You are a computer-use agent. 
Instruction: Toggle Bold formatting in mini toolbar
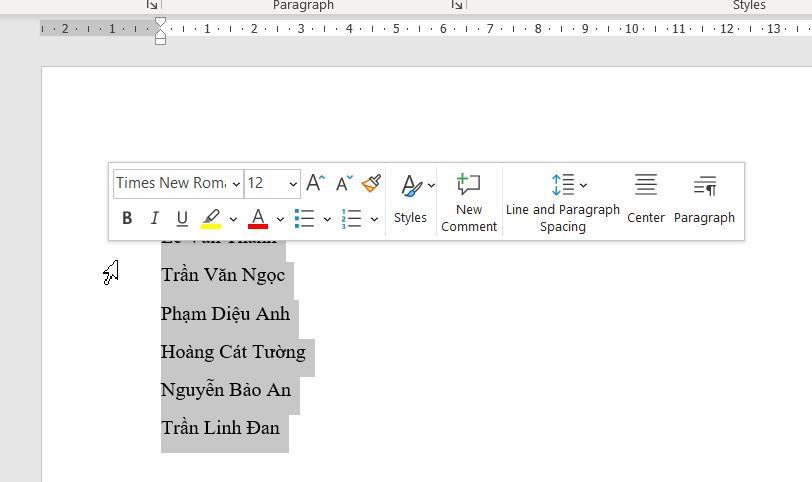[127, 218]
